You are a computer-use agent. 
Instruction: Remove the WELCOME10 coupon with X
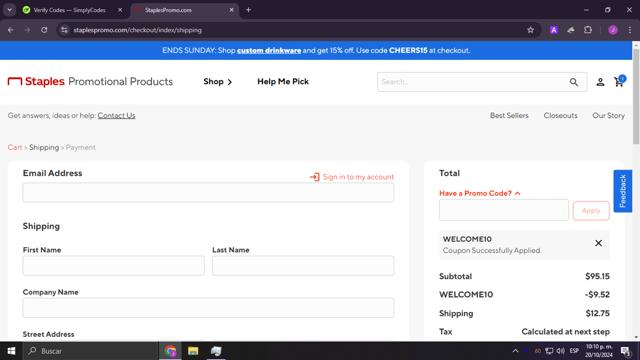point(598,243)
